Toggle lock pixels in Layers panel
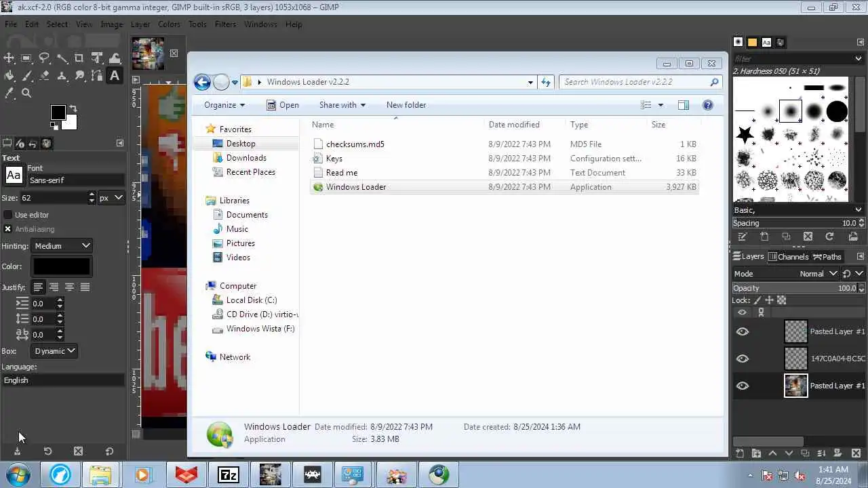This screenshot has height=488, width=868. coord(757,300)
